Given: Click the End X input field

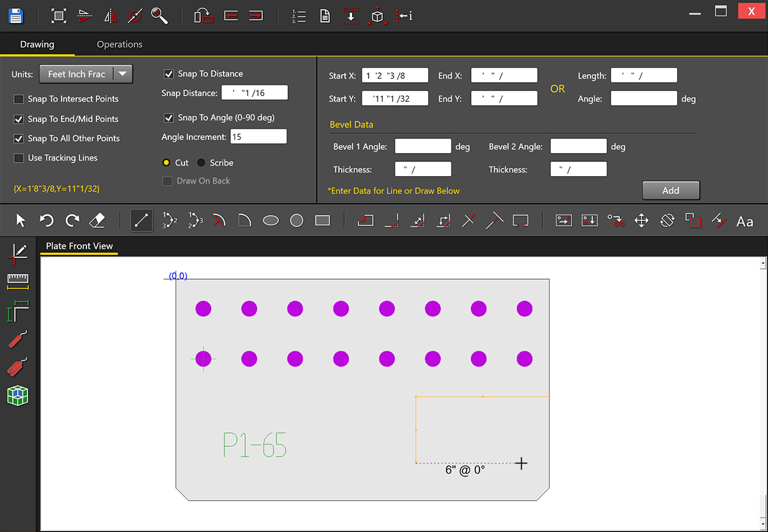Looking at the screenshot, I should point(504,76).
